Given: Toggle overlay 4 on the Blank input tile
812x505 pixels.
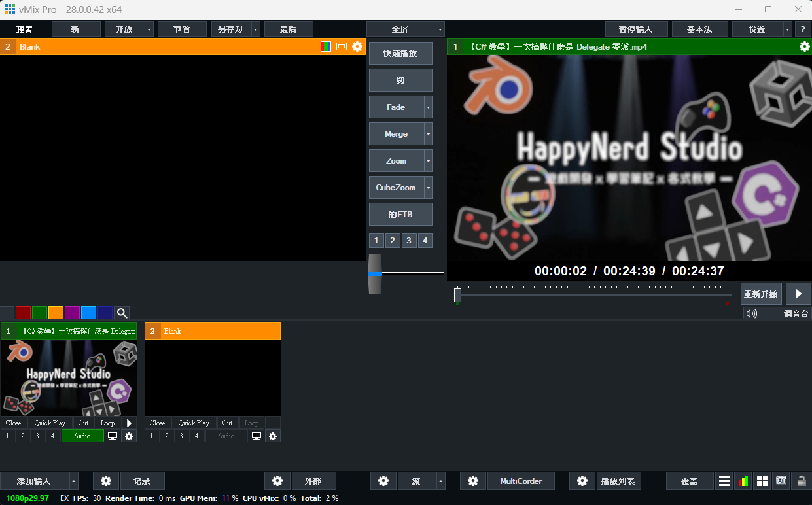Looking at the screenshot, I should (196, 436).
